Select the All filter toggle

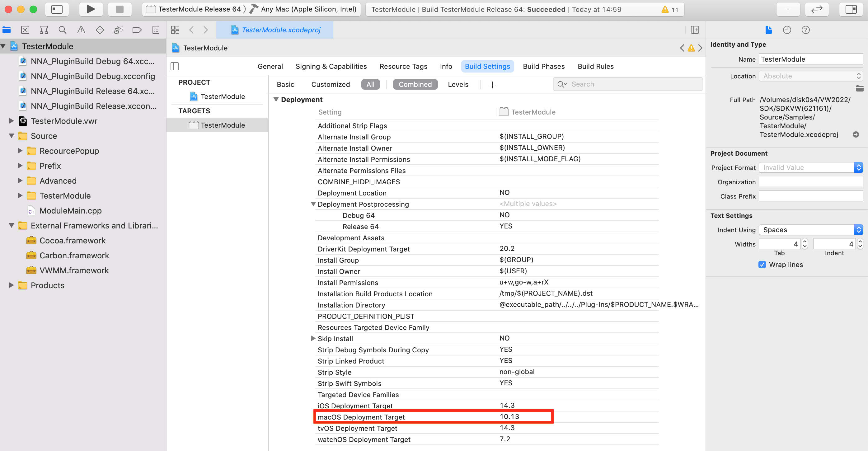(370, 84)
